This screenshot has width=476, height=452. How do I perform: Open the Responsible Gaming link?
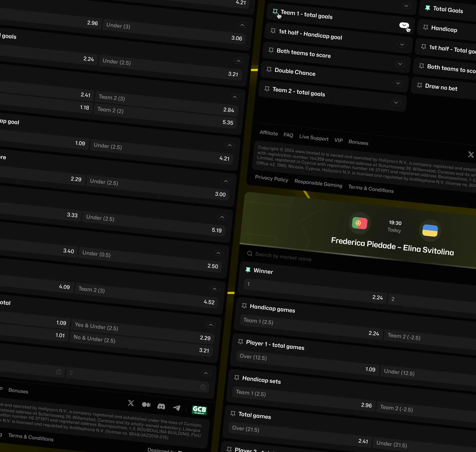coord(318,184)
